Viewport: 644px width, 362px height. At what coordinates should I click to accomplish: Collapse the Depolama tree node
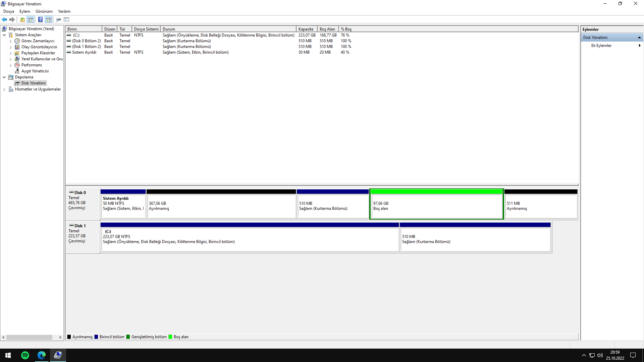(4, 77)
